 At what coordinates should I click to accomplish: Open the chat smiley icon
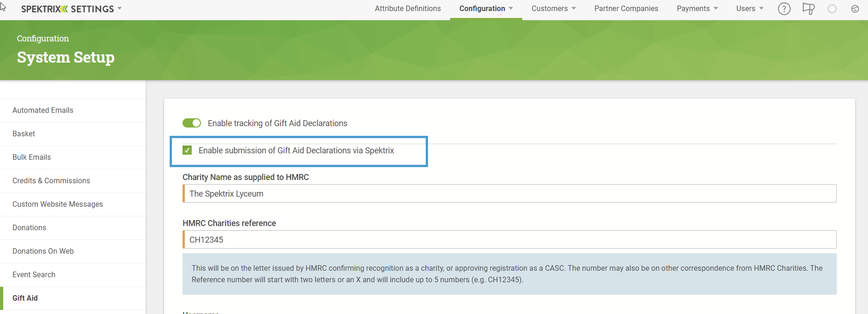click(x=855, y=9)
